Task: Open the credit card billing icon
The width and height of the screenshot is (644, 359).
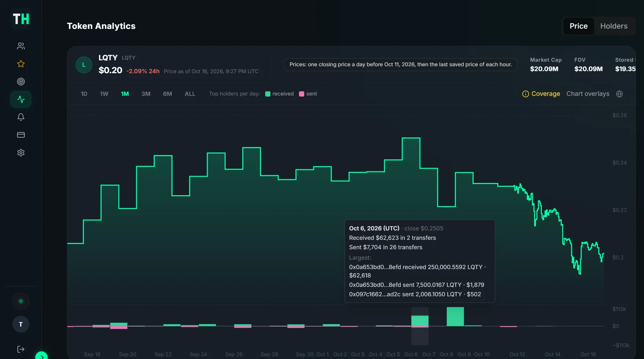Action: pyautogui.click(x=21, y=135)
